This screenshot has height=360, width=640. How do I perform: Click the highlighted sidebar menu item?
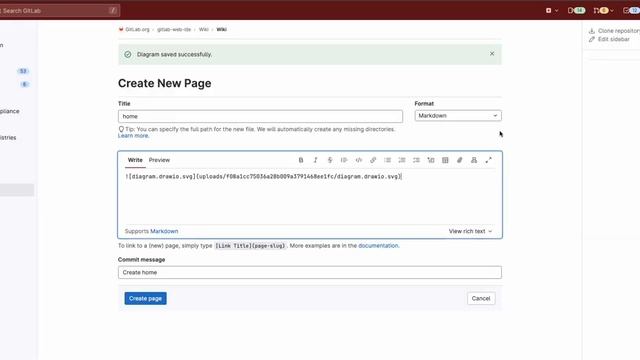click(x=16, y=190)
